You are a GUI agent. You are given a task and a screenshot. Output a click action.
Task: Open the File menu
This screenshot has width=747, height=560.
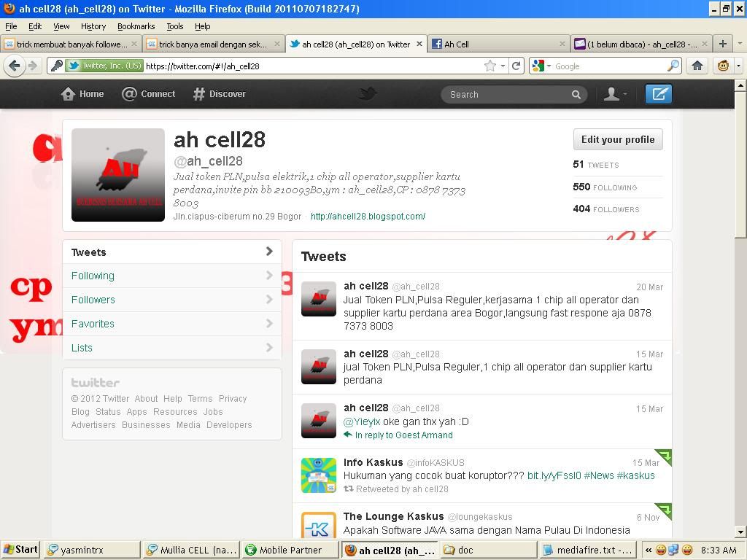tap(11, 26)
